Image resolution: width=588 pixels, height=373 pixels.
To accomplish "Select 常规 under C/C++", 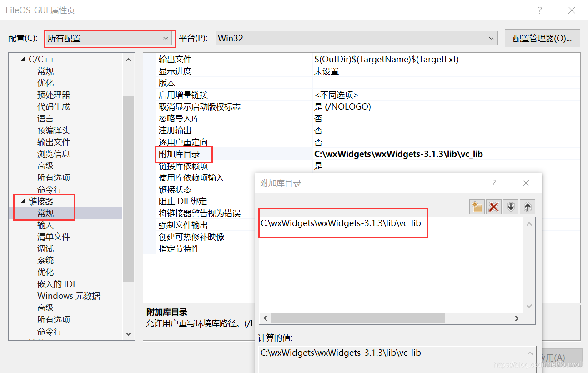I will coord(45,71).
